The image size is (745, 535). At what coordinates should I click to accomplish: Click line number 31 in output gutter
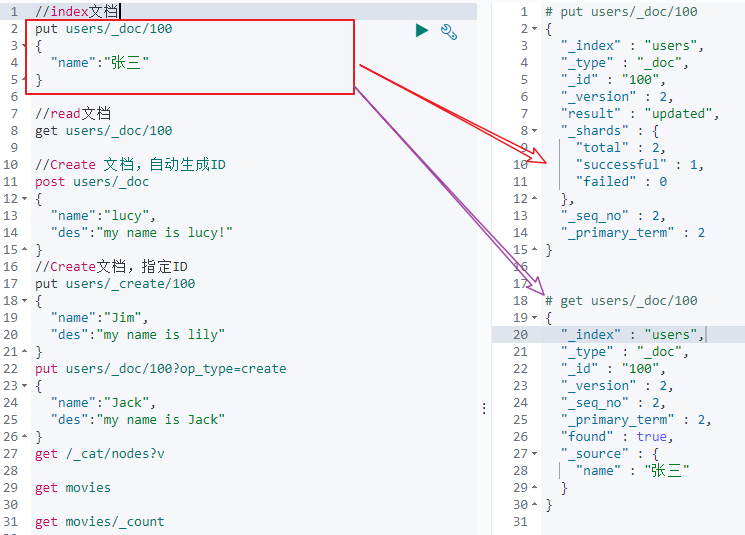pos(520,522)
